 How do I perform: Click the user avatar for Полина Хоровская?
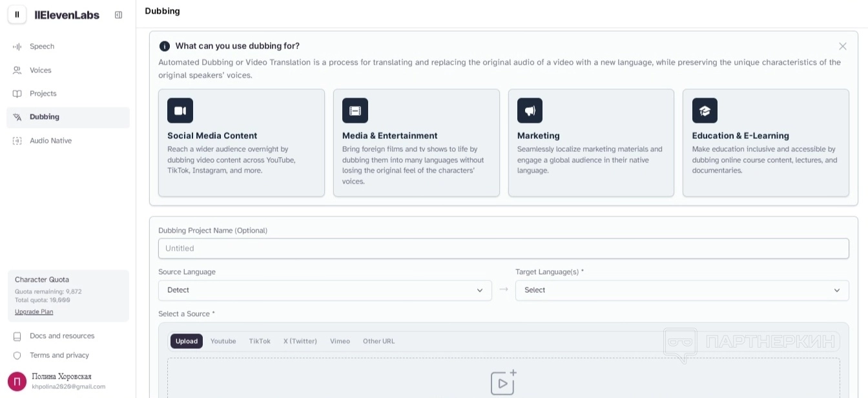coord(17,381)
